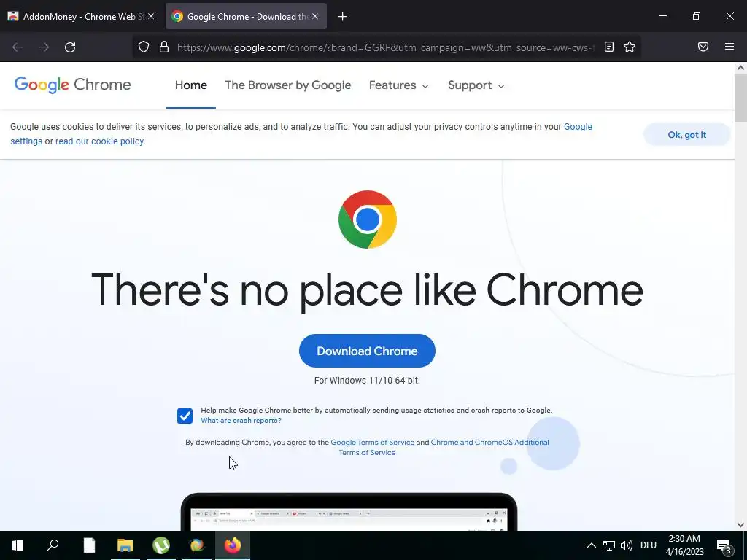Click the volume speaker tray icon
The image size is (747, 560).
point(627,545)
